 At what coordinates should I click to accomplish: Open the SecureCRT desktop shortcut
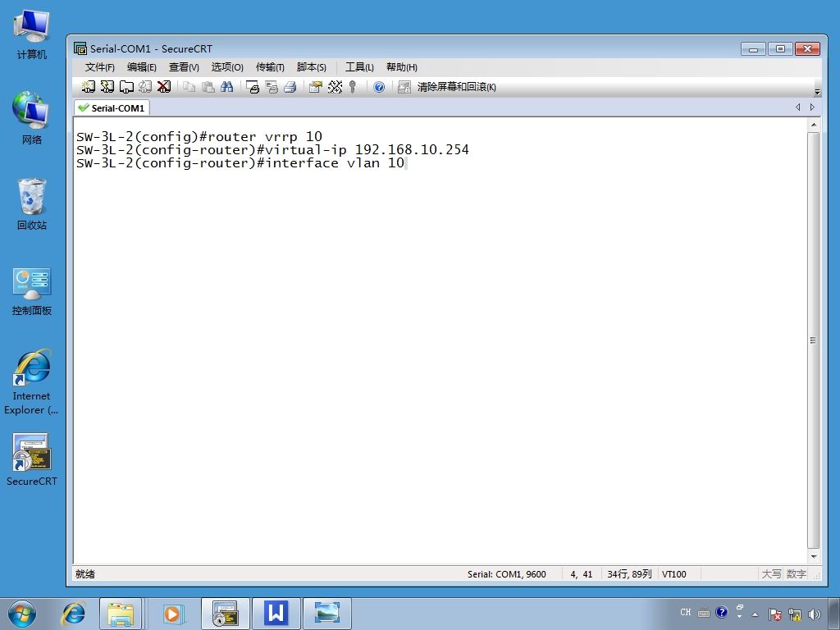[32, 459]
